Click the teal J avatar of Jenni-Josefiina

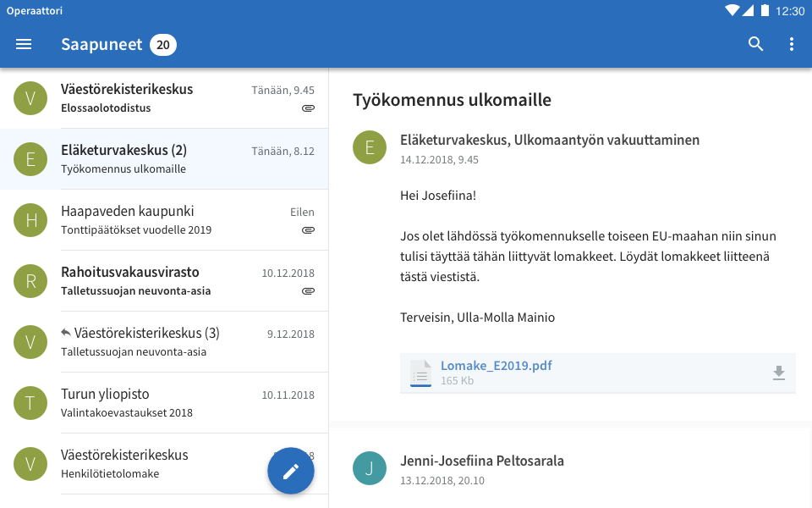point(370,468)
